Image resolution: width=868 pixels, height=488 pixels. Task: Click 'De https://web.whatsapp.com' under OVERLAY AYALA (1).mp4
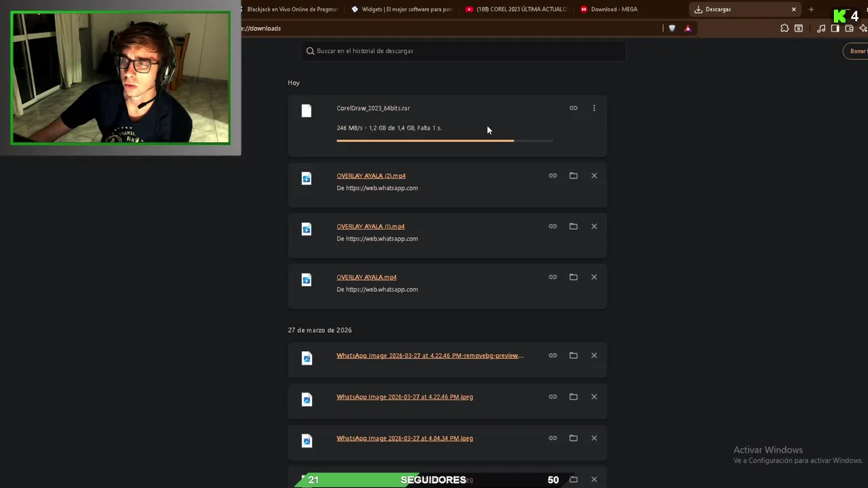click(377, 239)
